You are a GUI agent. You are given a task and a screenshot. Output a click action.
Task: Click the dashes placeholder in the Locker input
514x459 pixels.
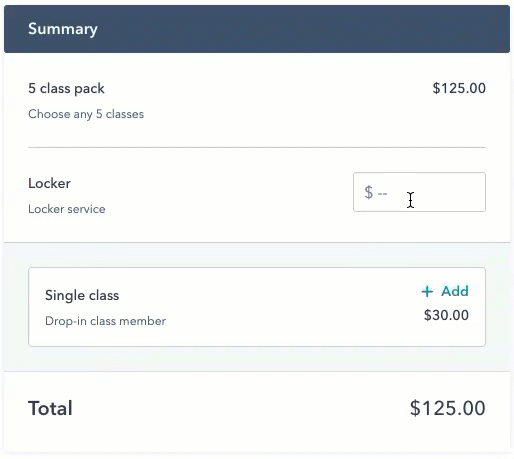coord(382,193)
